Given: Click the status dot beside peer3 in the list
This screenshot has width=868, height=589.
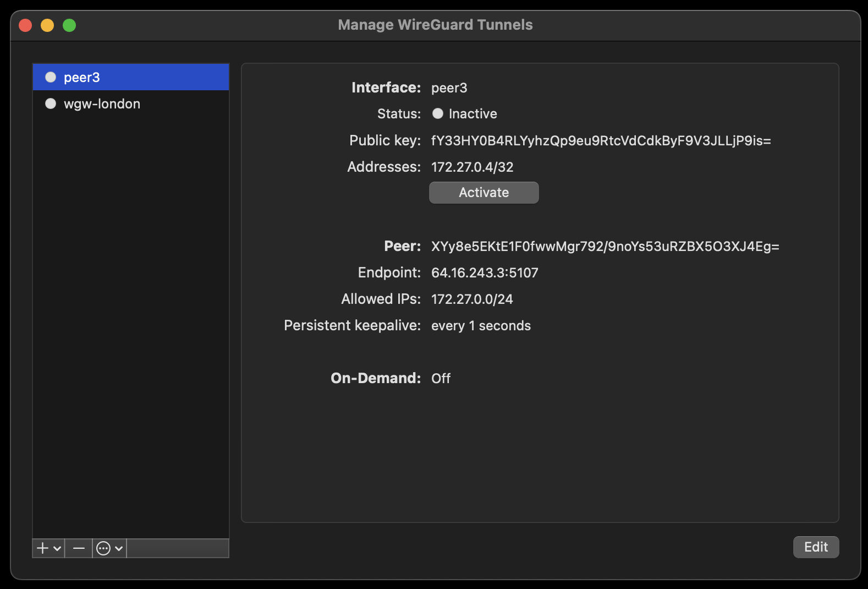Looking at the screenshot, I should point(51,77).
